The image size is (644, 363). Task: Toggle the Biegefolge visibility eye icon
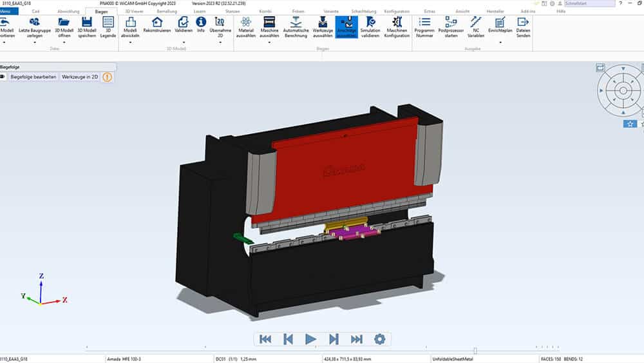[x=3, y=77]
